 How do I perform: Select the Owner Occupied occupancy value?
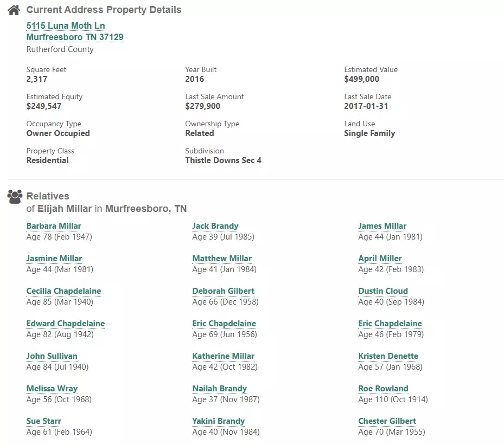pos(58,133)
